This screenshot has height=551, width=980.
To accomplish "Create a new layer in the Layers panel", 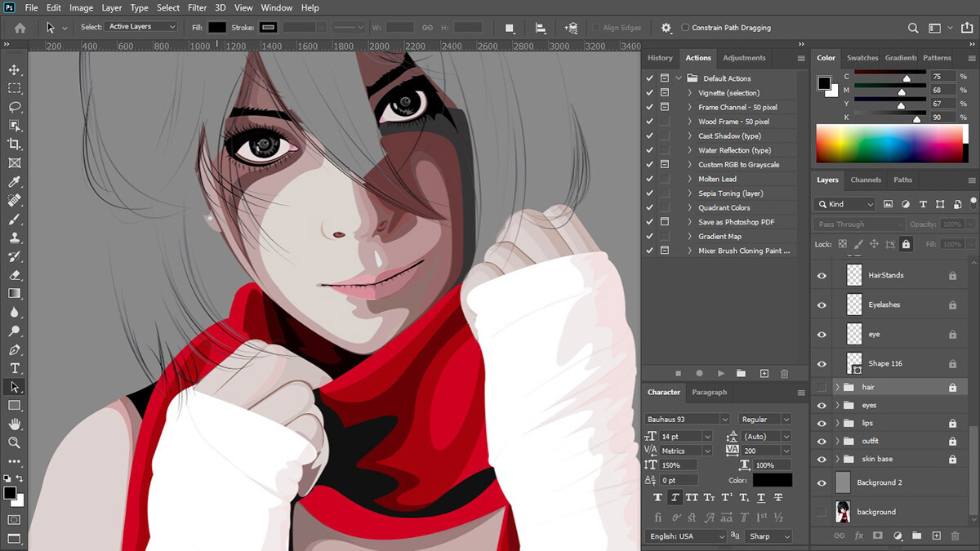I will (937, 535).
